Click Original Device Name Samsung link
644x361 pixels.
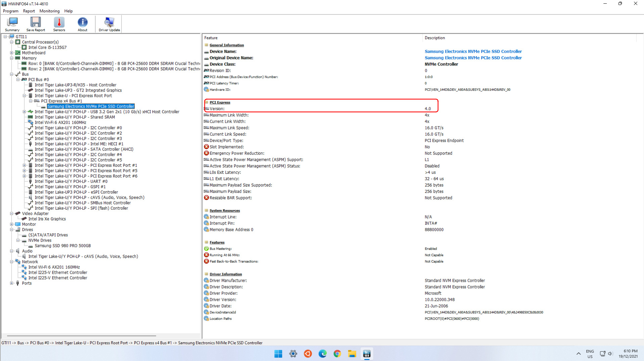(473, 58)
